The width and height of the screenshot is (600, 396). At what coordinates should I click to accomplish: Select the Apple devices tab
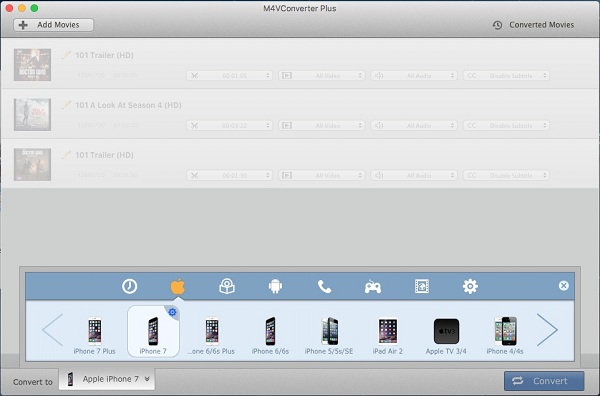178,286
